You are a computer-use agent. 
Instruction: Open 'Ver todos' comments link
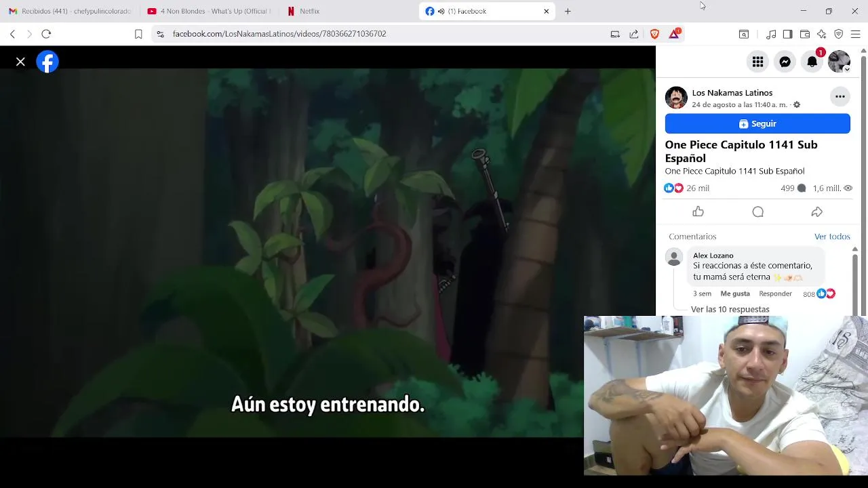tap(832, 236)
